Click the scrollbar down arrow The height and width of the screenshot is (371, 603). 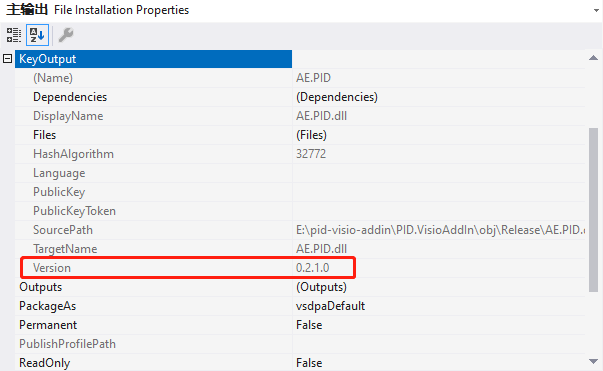[x=593, y=361]
